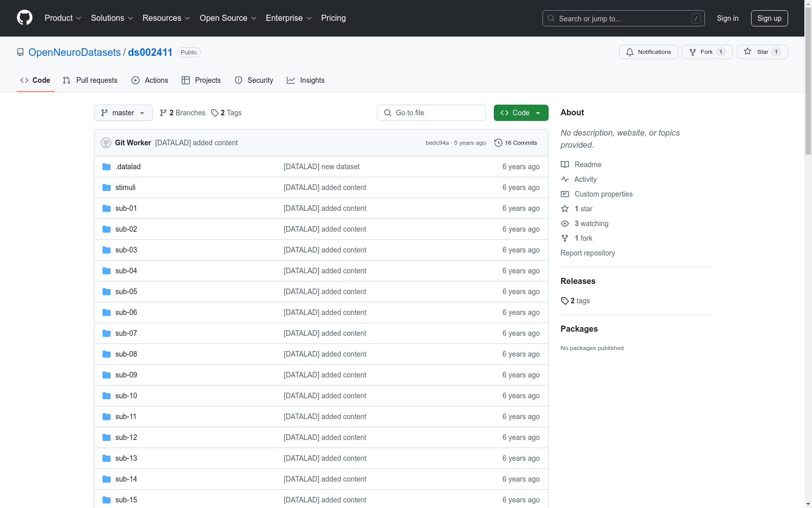Click the history clock icon beside 16 Commits
812x508 pixels.
point(498,143)
